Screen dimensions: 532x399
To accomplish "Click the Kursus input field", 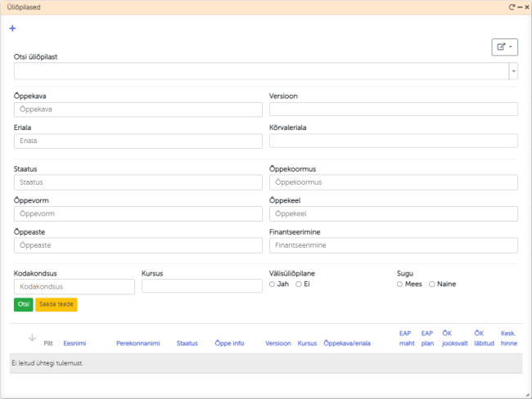I will coord(201,286).
